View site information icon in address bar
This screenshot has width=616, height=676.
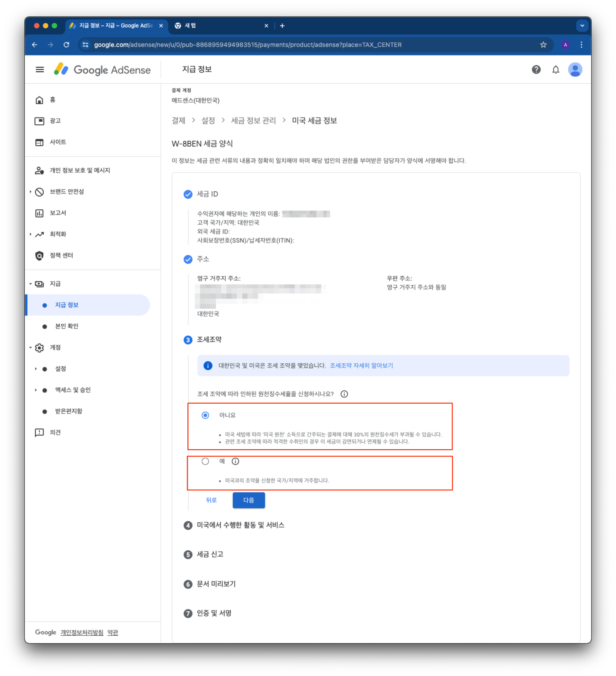[85, 45]
